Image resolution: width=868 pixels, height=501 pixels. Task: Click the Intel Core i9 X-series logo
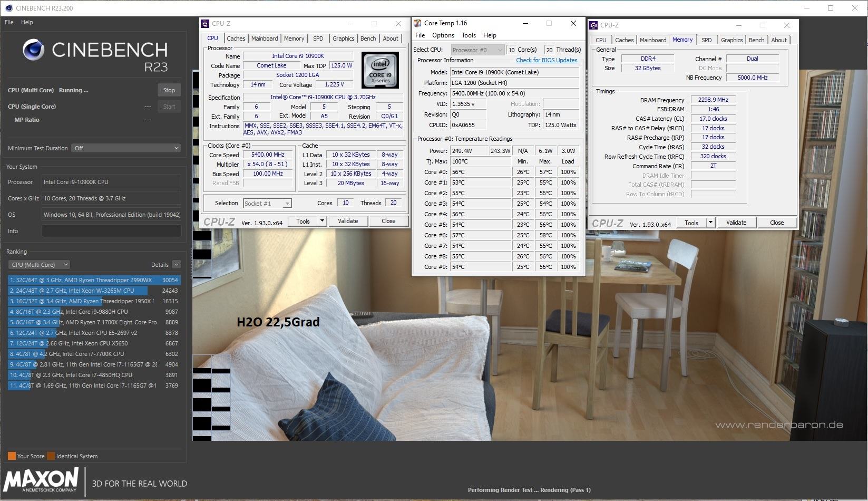(x=380, y=70)
